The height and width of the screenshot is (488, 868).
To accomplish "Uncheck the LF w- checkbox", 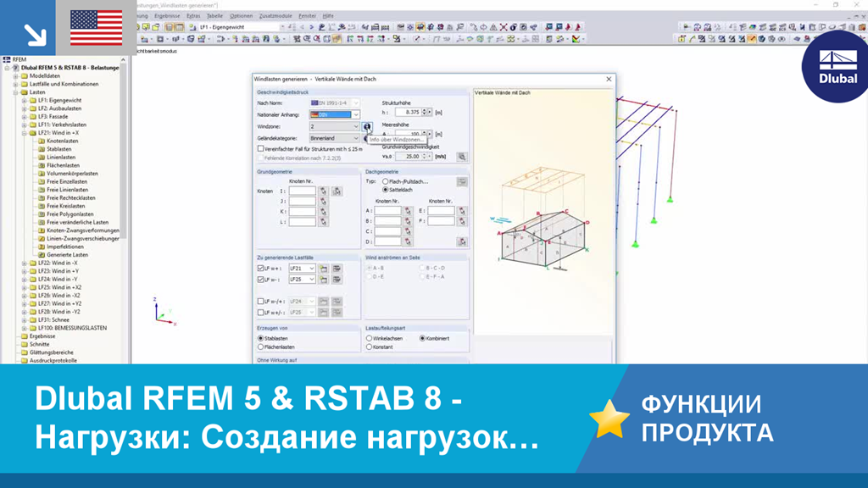I will coord(260,280).
